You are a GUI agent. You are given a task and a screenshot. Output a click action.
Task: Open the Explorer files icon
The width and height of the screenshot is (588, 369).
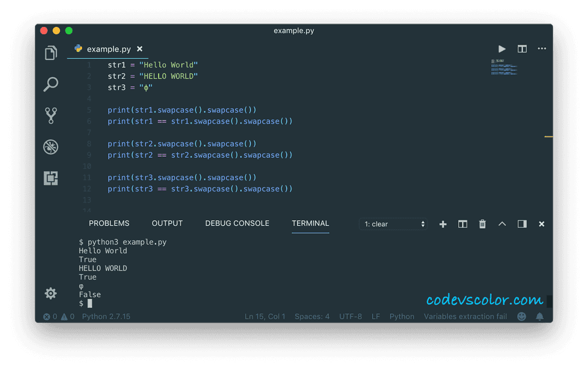[x=51, y=54]
